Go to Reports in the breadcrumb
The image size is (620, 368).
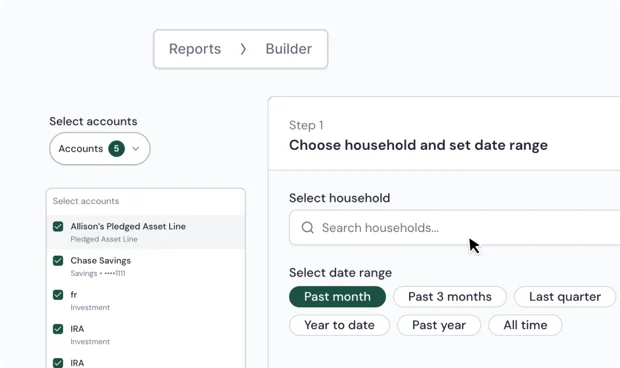[x=195, y=49]
